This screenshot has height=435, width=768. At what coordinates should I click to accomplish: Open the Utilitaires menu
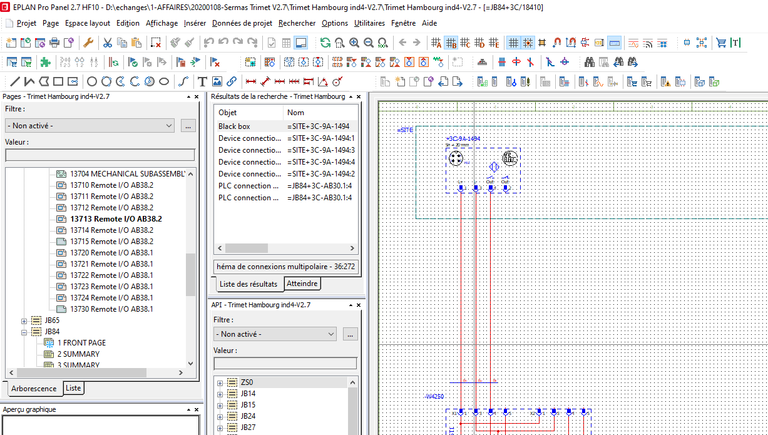369,23
